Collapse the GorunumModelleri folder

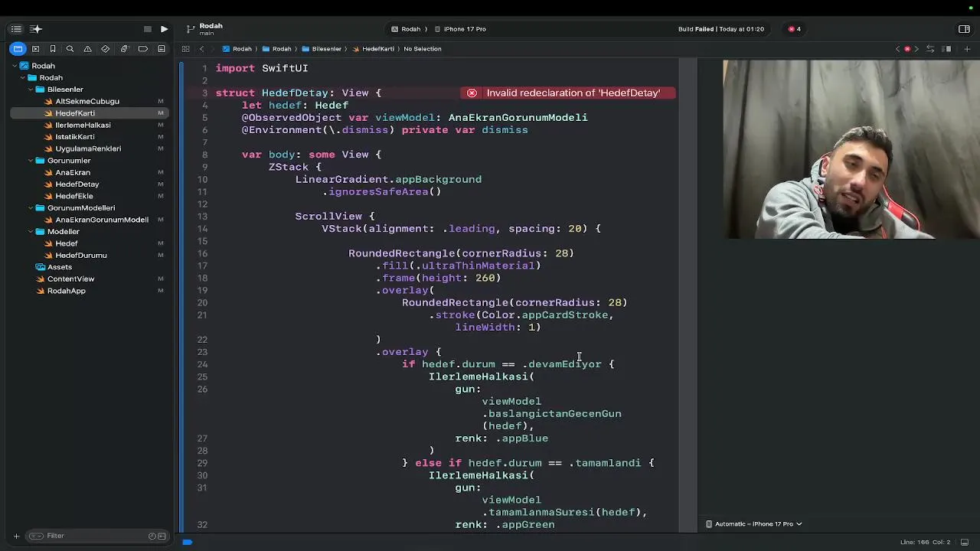[x=31, y=208]
